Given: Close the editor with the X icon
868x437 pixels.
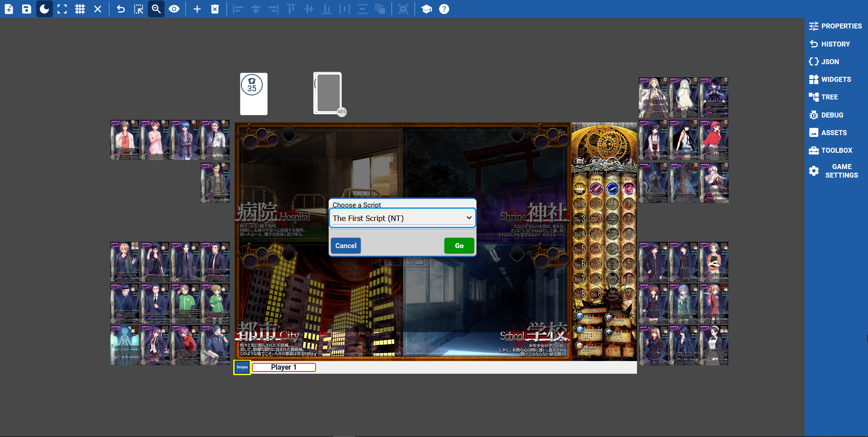Looking at the screenshot, I should tap(98, 9).
